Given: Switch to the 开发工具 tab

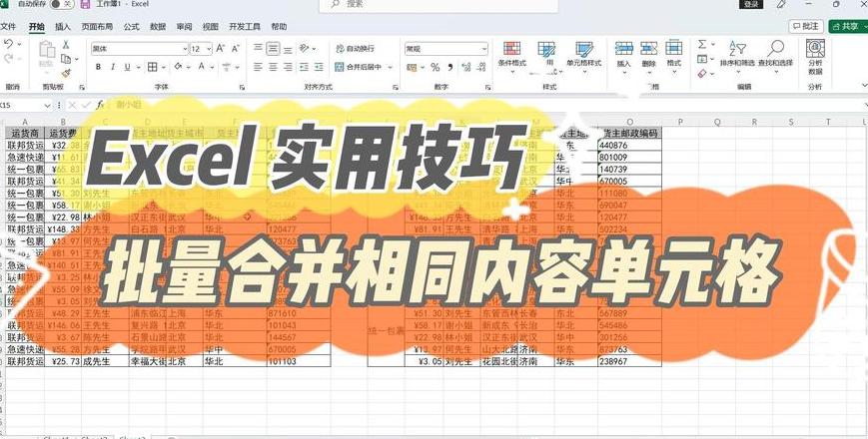Looking at the screenshot, I should point(245,27).
